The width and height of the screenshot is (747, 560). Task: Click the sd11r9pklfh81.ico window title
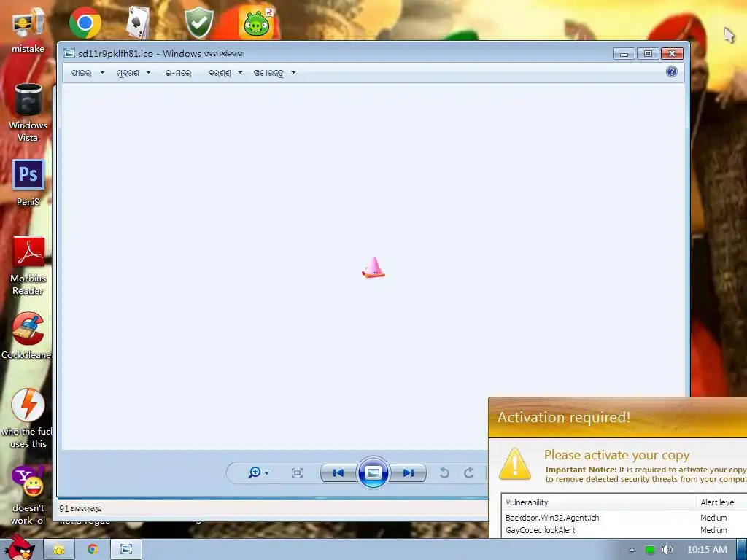[160, 53]
